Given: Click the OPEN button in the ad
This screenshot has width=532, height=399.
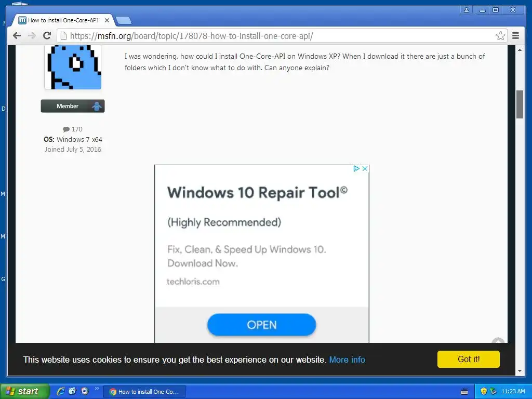Looking at the screenshot, I should click(262, 325).
